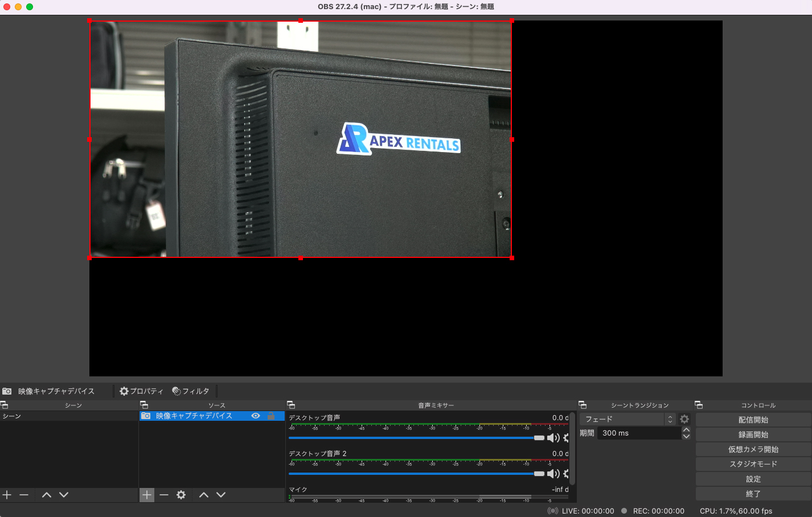Click the CPU: 1.7%,60.00 fps status text

(736, 511)
